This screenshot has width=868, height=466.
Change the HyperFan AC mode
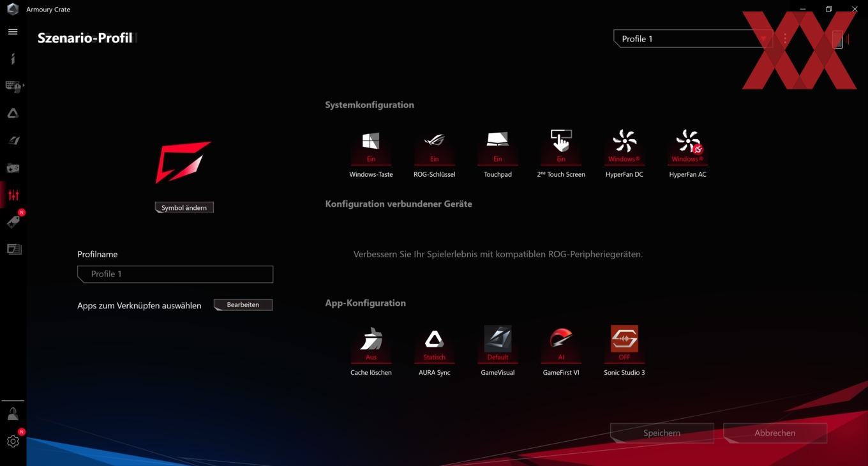point(687,147)
